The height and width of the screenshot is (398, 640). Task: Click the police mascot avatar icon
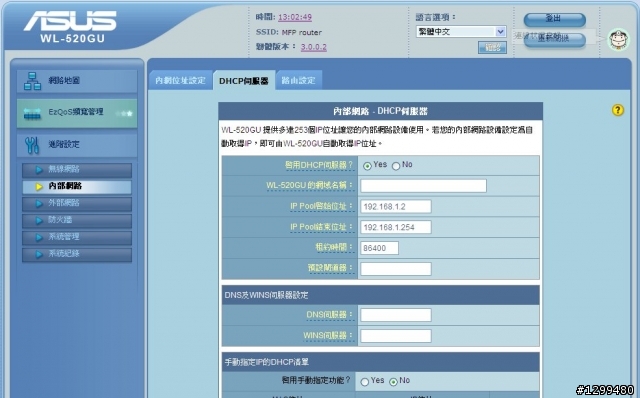(618, 40)
